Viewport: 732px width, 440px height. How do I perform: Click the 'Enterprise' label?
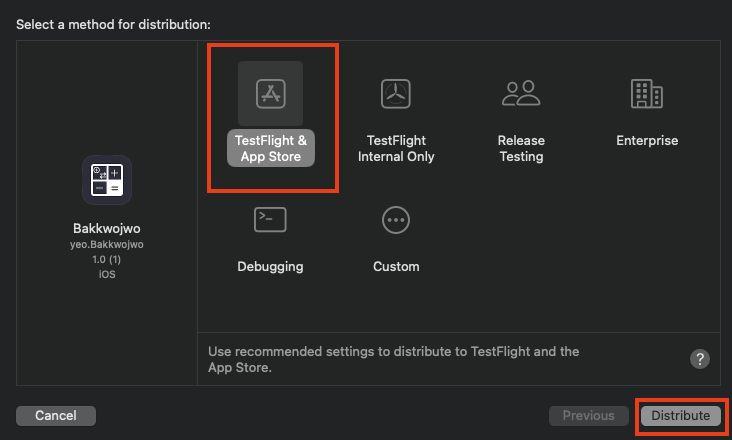(x=647, y=140)
